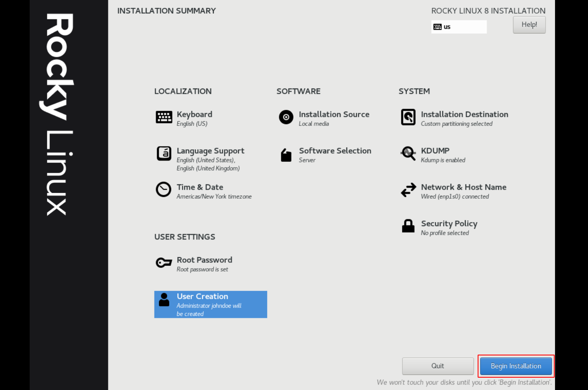The height and width of the screenshot is (390, 588).
Task: Select the Installation Destination title text
Action: point(464,114)
